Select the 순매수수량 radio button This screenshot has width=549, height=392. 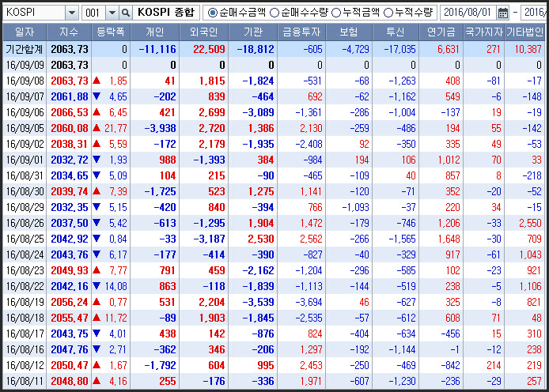pyautogui.click(x=274, y=13)
